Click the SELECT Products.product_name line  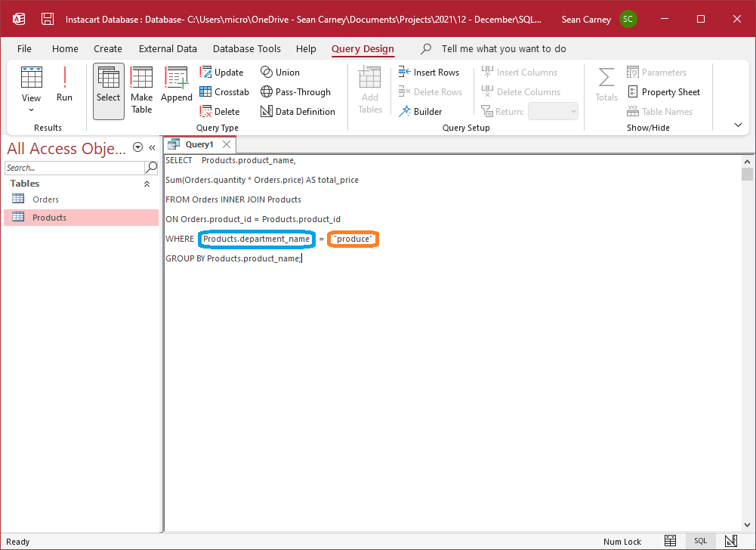point(230,160)
